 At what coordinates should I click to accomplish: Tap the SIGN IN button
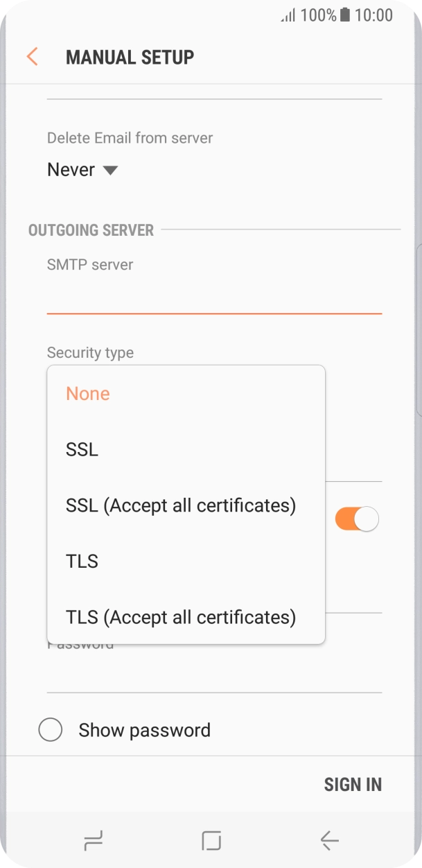353,784
